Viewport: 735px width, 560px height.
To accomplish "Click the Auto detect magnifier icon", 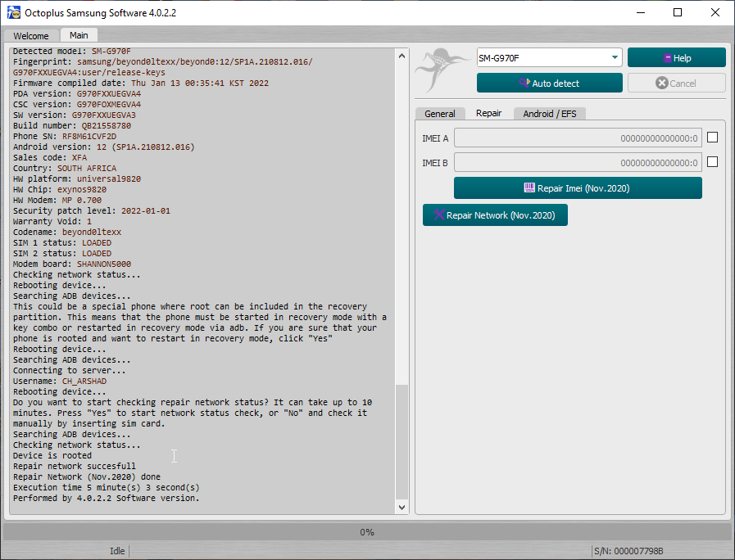I will coord(524,83).
